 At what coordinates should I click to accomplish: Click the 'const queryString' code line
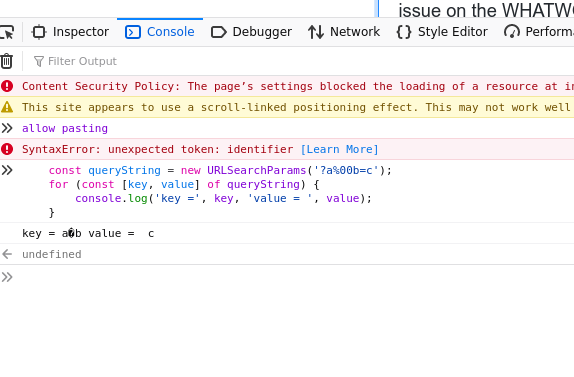220,171
